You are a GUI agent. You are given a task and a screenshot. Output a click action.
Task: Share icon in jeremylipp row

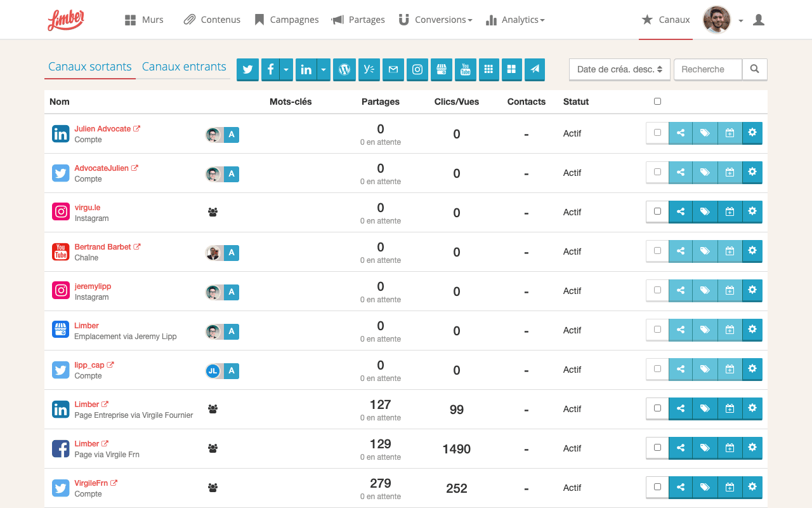(x=681, y=291)
